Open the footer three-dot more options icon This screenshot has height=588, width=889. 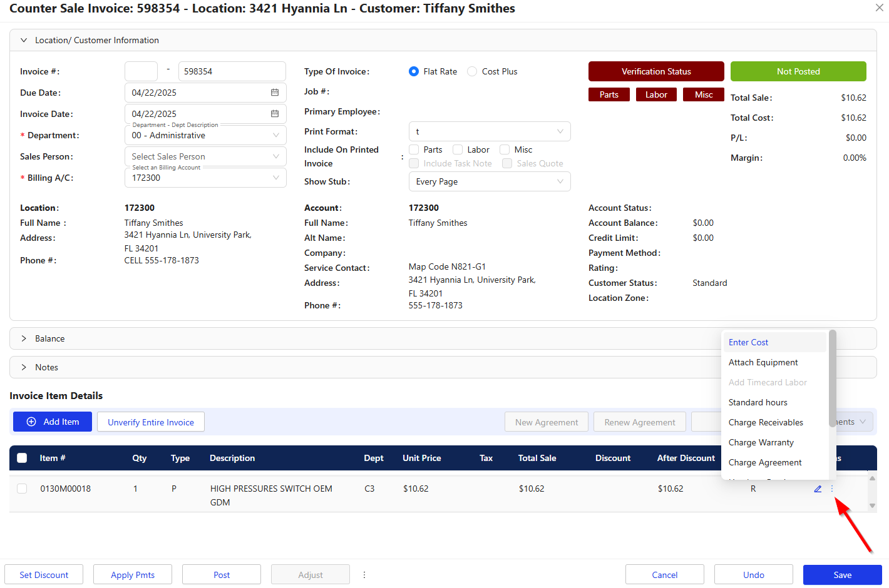pos(364,575)
